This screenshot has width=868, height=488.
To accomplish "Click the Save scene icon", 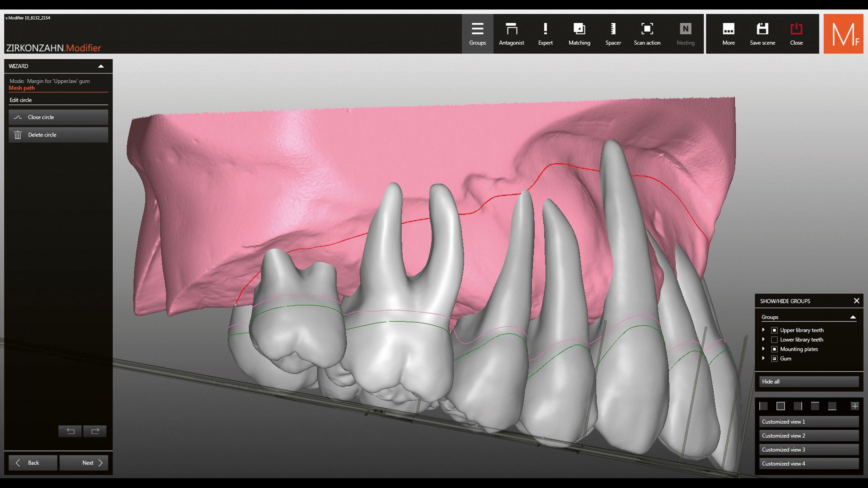I will click(x=762, y=34).
